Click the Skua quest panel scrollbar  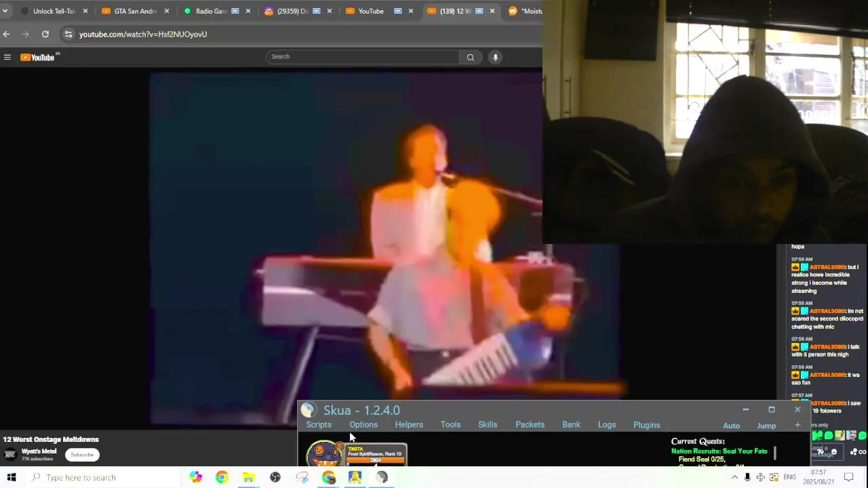point(775,453)
